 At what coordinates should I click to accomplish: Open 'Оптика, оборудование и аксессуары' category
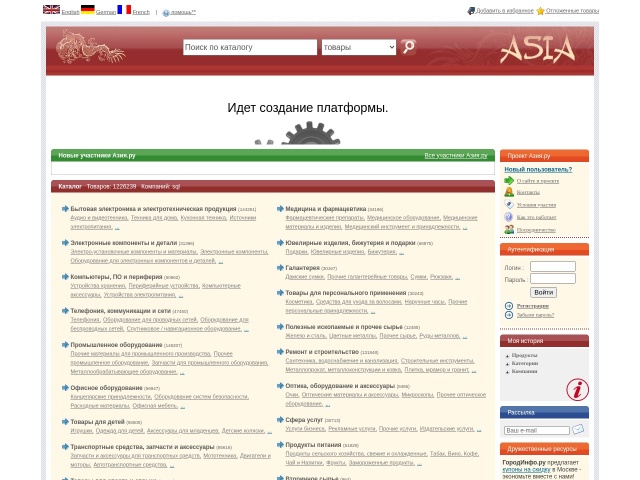(340, 386)
